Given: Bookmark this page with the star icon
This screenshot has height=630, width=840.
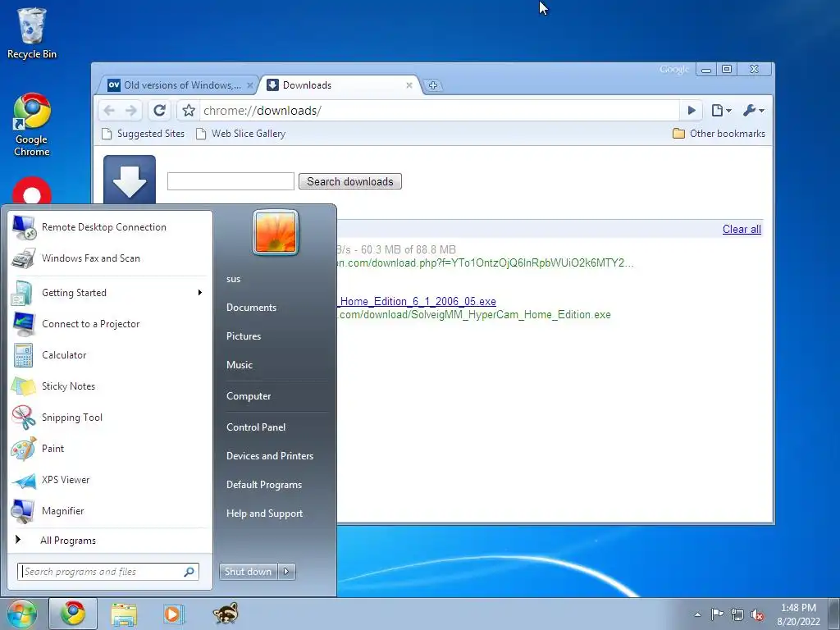Looking at the screenshot, I should [189, 111].
